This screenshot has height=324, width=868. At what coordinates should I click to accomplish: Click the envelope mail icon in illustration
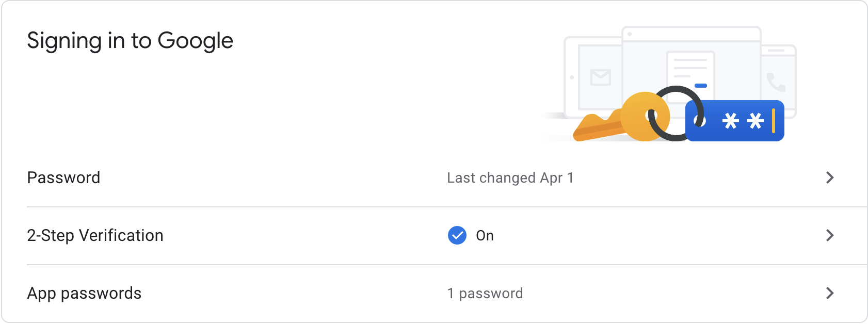coord(601,77)
